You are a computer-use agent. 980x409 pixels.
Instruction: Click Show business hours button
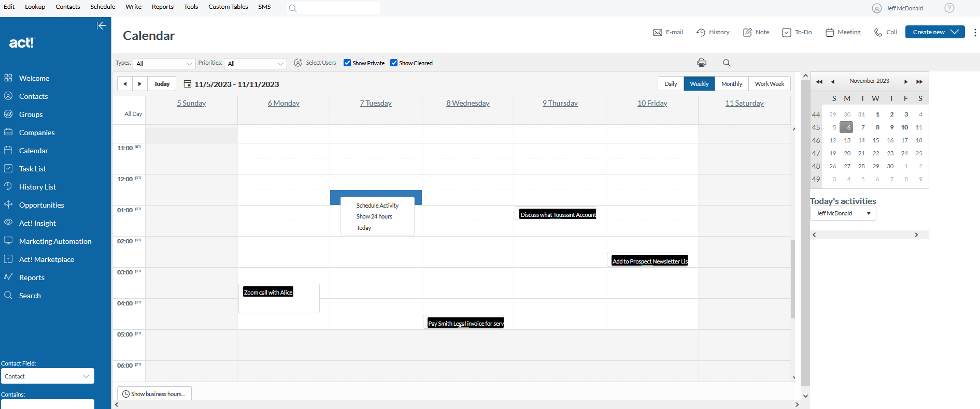(154, 394)
